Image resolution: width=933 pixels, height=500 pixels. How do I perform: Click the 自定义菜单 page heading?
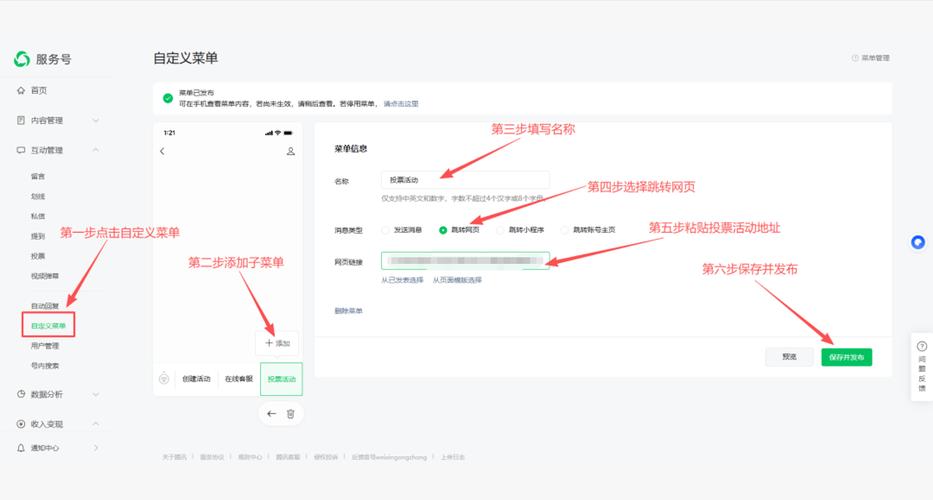(x=186, y=58)
